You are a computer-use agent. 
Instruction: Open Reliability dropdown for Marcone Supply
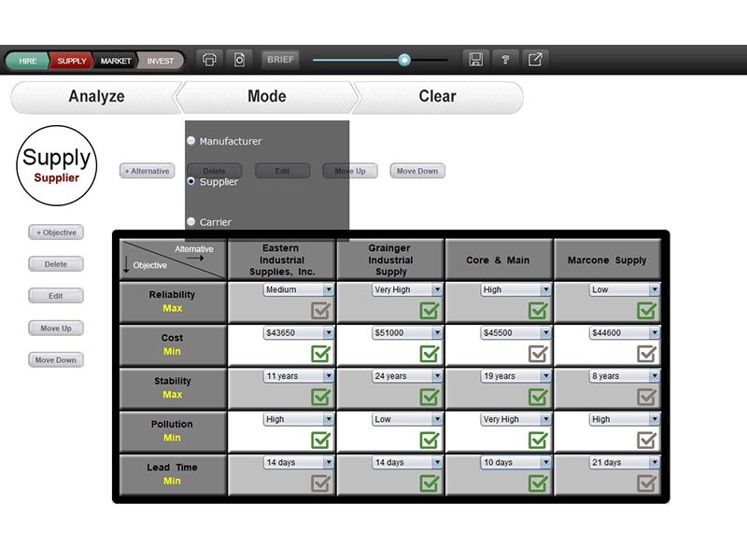(x=625, y=289)
